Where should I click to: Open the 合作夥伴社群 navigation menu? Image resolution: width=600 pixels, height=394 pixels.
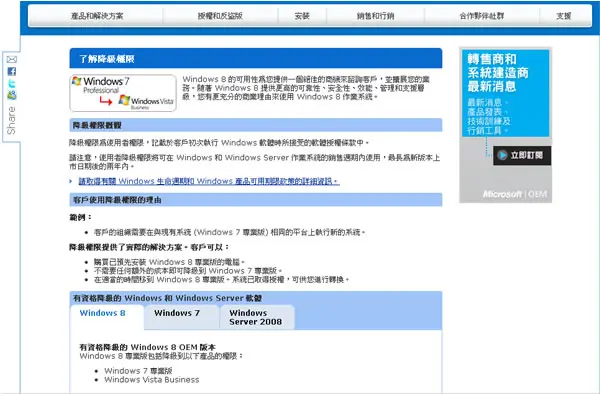[x=482, y=16]
